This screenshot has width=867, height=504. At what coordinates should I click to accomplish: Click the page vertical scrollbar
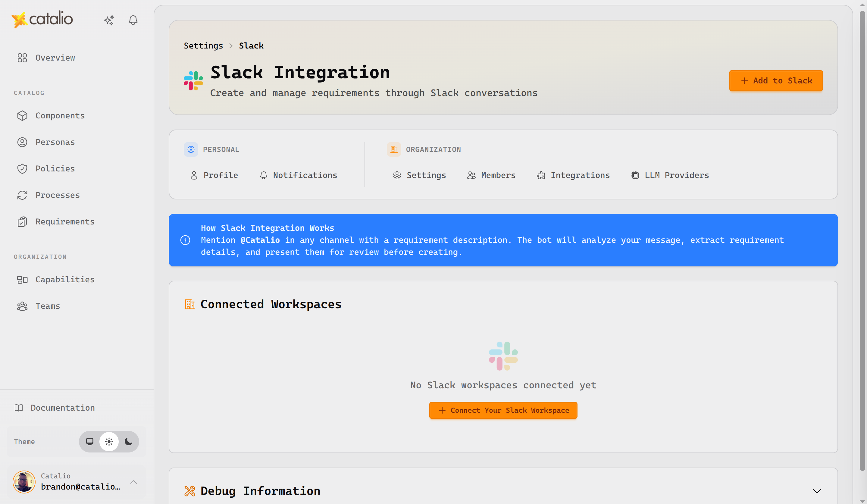pos(862,241)
